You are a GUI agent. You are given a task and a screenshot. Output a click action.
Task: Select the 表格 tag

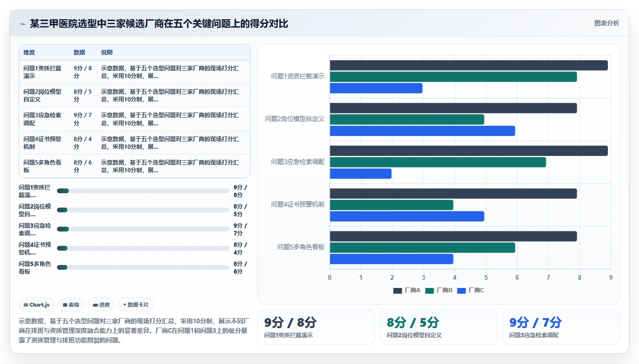71,305
